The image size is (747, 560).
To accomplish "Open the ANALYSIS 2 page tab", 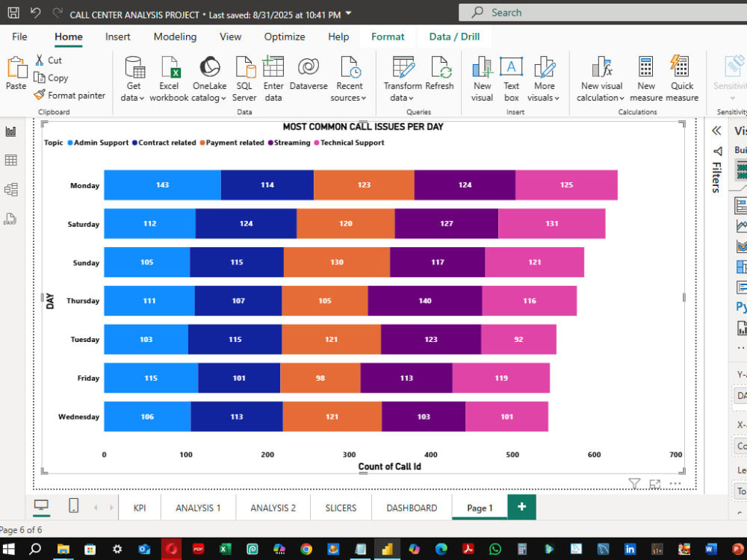I will tap(273, 508).
